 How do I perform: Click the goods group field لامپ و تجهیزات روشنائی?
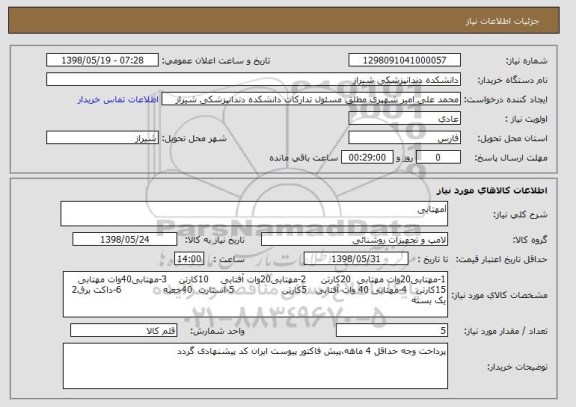click(354, 239)
